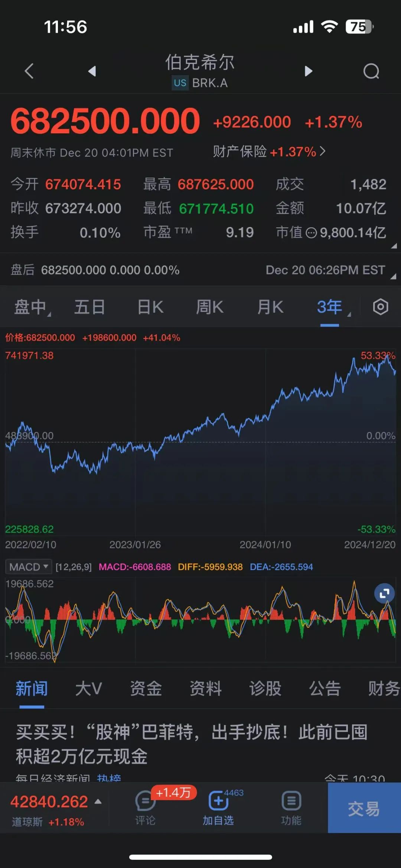This screenshot has width=401, height=868.
Task: Tap the main price 682500.000
Action: pos(105,121)
